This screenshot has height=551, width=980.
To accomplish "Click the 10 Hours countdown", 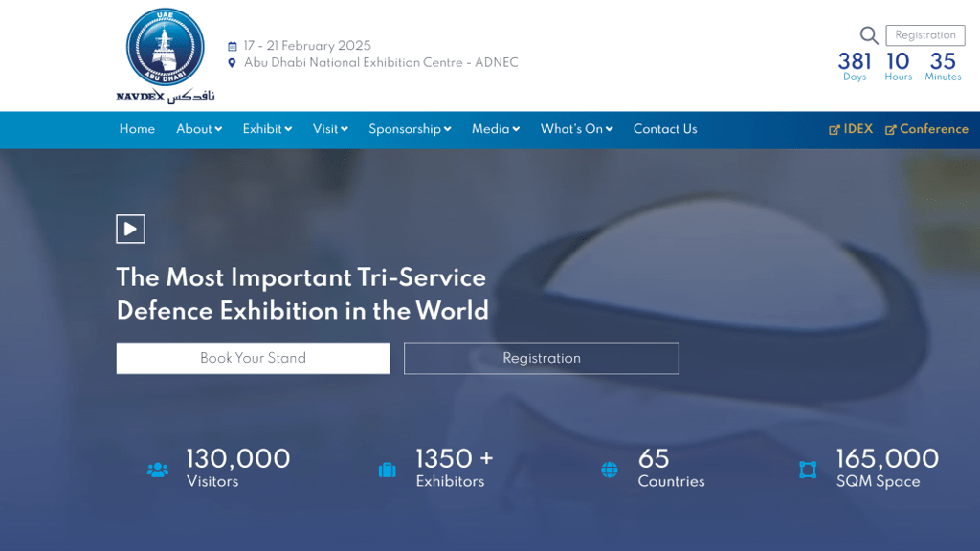I will tap(898, 66).
